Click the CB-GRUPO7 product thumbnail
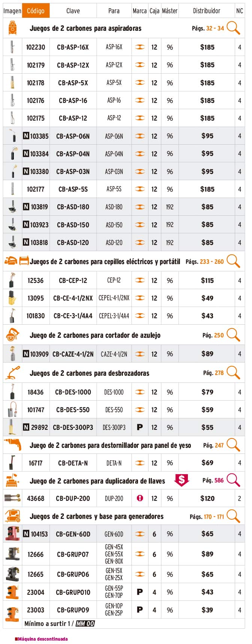 pos(12,554)
